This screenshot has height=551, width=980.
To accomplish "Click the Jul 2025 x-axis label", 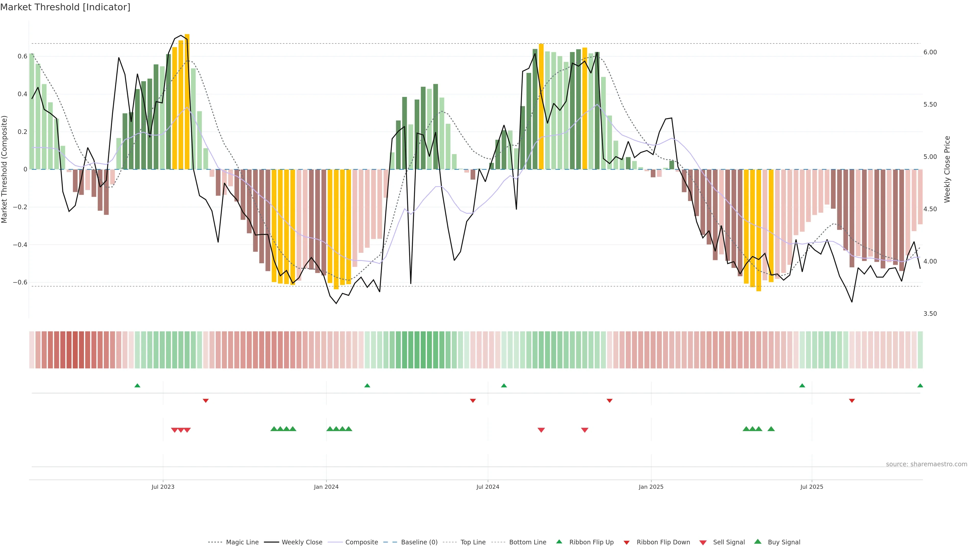I will click(812, 487).
